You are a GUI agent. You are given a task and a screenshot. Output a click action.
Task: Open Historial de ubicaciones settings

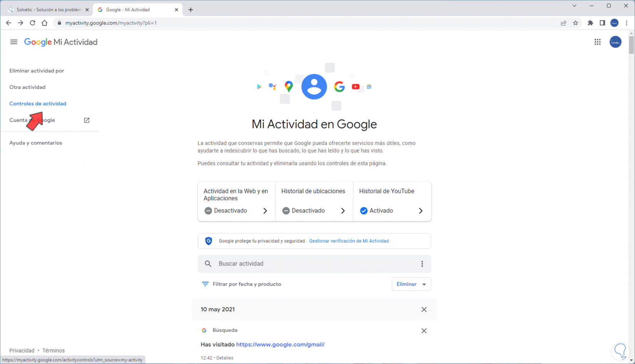click(314, 201)
